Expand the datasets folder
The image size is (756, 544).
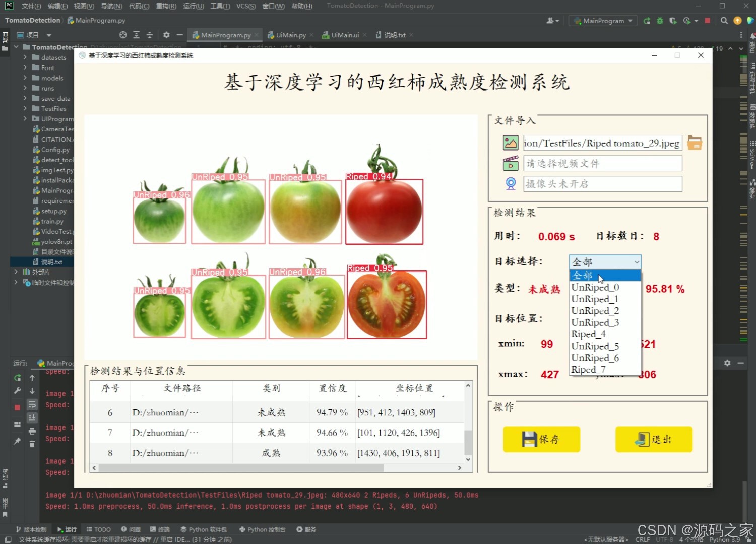(25, 57)
